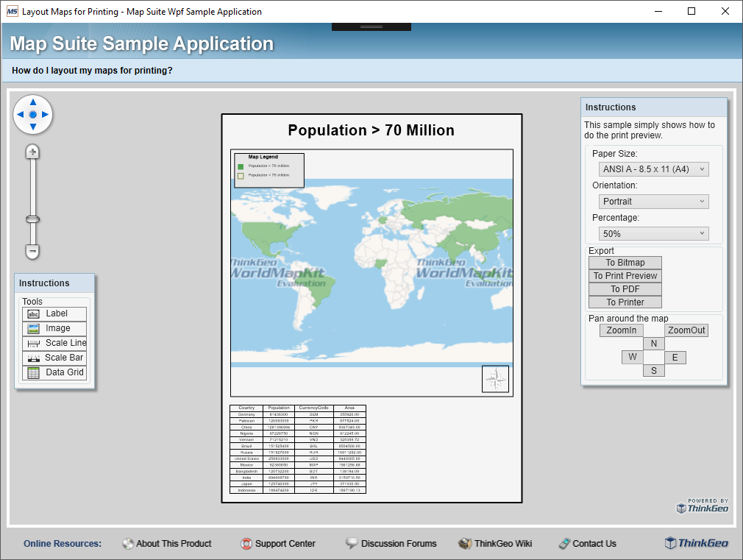Click the green legend swatch
Image resolution: width=743 pixels, height=560 pixels.
coord(241,166)
